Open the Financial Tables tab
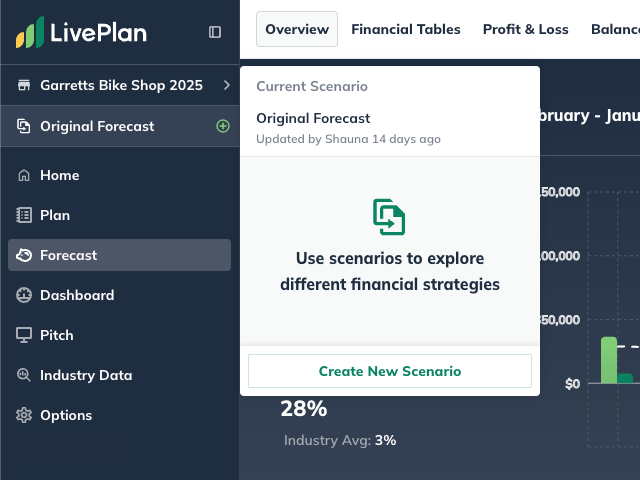Viewport: 640px width, 480px height. click(x=406, y=29)
